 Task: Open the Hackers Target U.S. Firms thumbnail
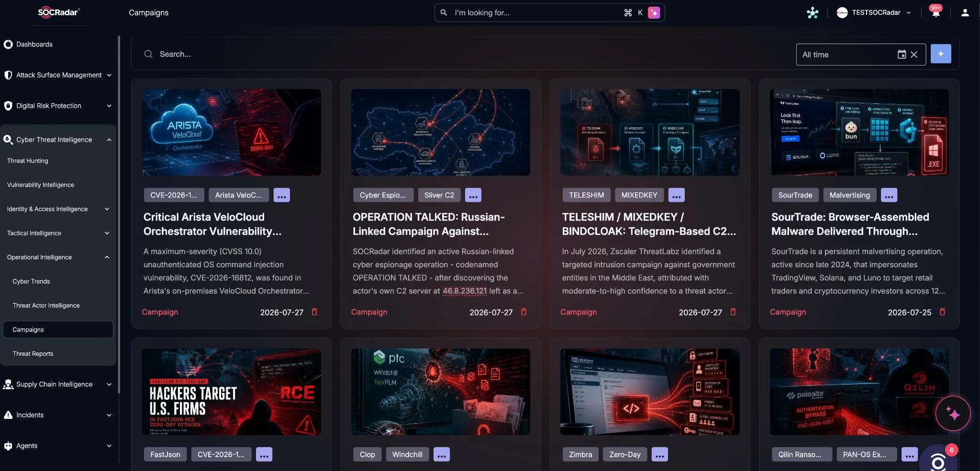pos(232,392)
